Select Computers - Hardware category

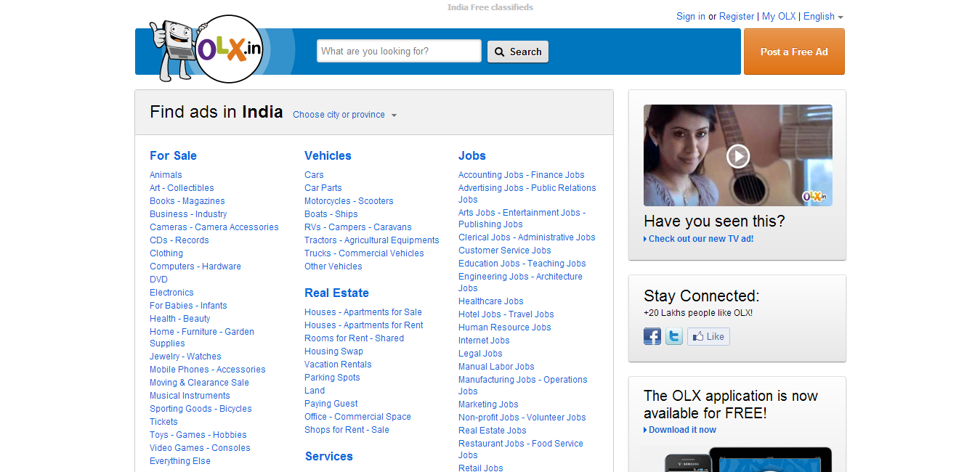[x=195, y=266]
